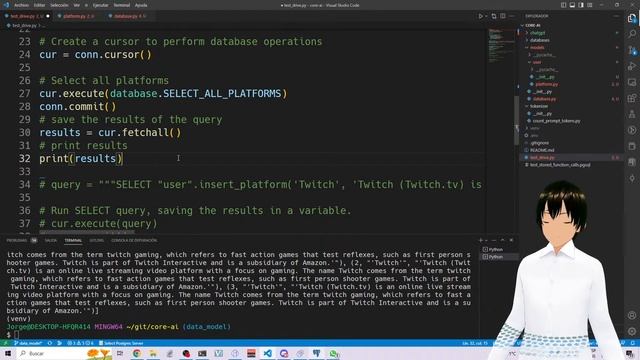Maximize the terminal panel with the chevron-up icon
This screenshot has width=640, height=360.
[502, 240]
